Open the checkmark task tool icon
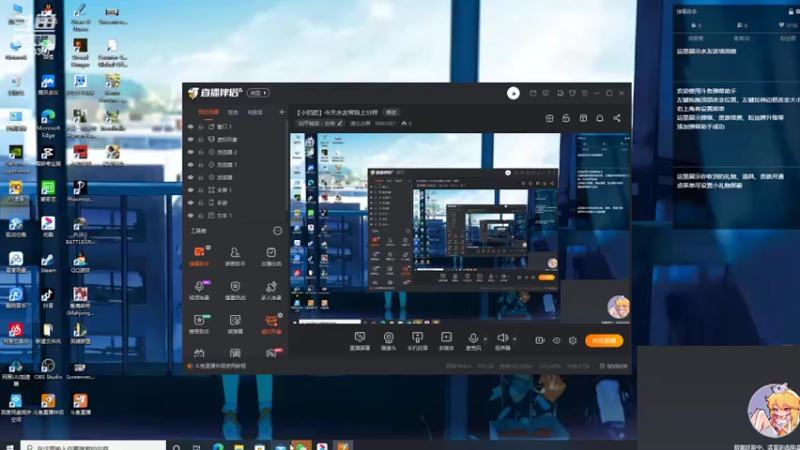This screenshot has width=800, height=450. pyautogui.click(x=271, y=256)
